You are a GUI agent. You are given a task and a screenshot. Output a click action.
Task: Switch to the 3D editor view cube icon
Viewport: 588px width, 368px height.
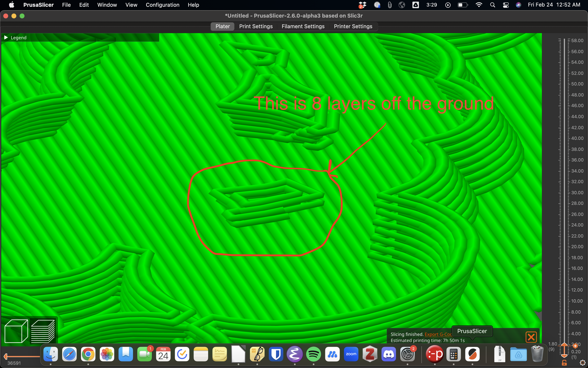16,331
